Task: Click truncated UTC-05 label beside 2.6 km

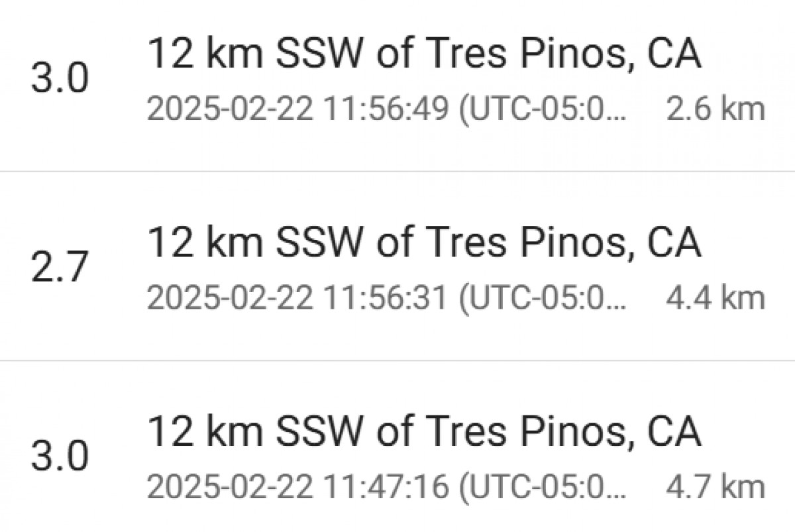Action: pyautogui.click(x=543, y=109)
